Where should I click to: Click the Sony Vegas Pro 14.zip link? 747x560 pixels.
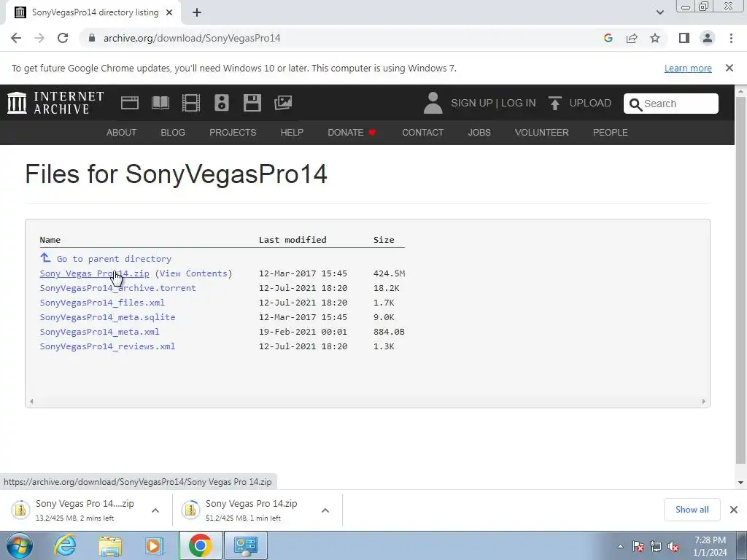pyautogui.click(x=94, y=273)
